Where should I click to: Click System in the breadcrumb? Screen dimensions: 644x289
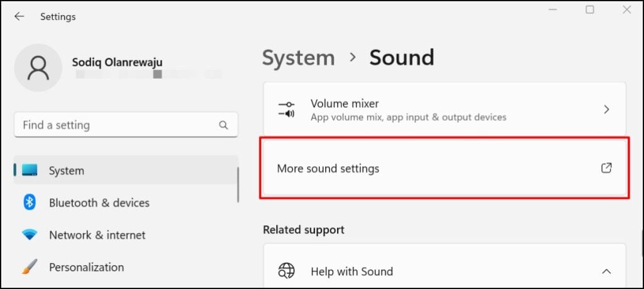298,58
